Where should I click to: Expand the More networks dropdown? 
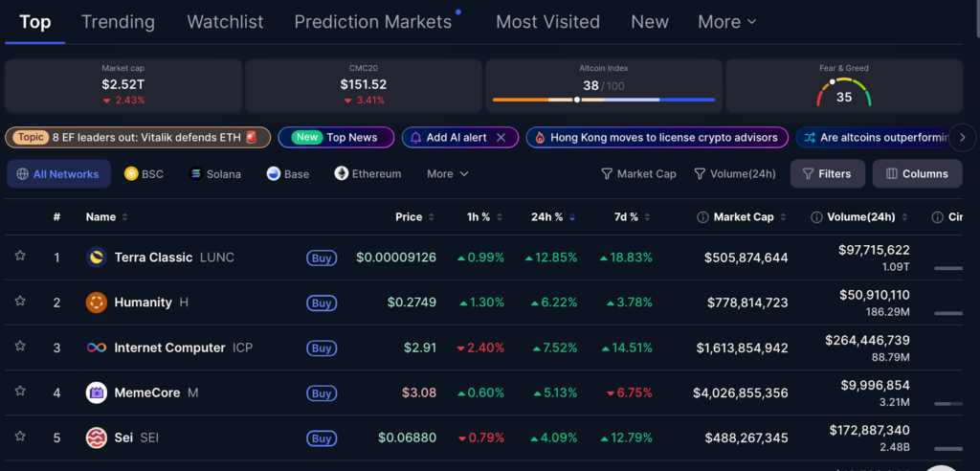pos(448,174)
